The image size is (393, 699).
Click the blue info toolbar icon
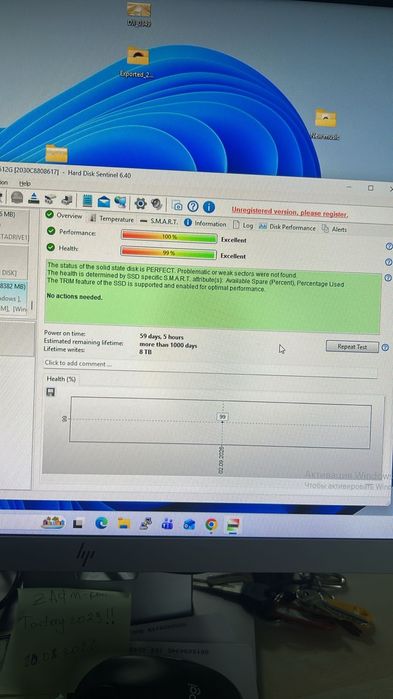click(209, 207)
